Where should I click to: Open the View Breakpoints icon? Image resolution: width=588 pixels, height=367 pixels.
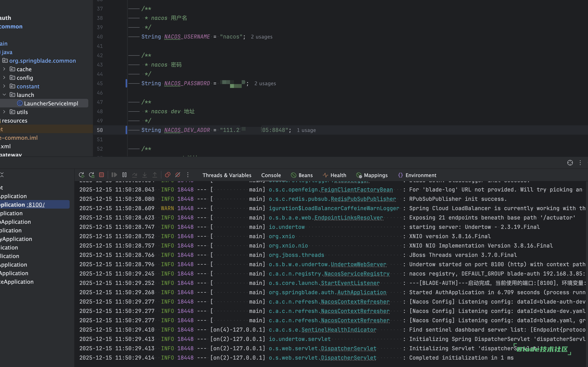click(x=168, y=175)
